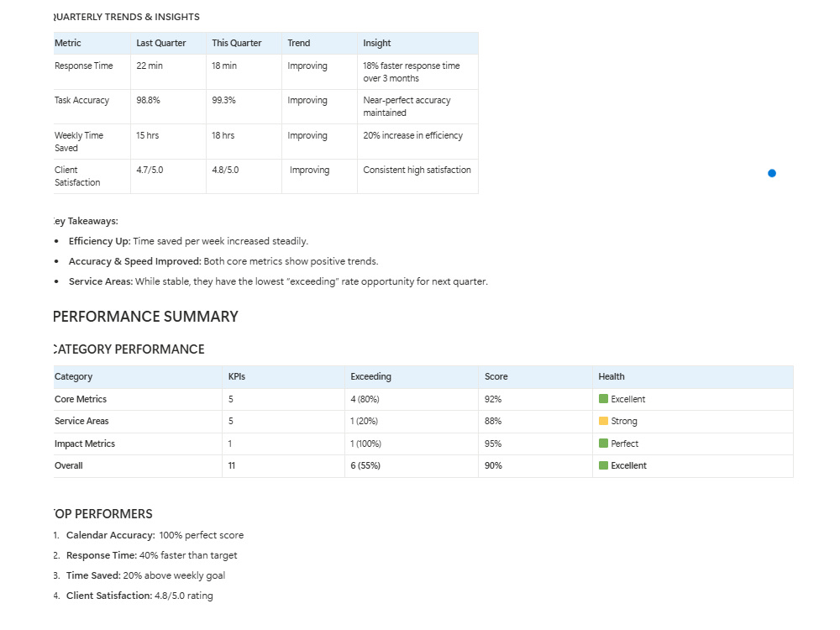Click the 'Overall' row label

(x=69, y=465)
